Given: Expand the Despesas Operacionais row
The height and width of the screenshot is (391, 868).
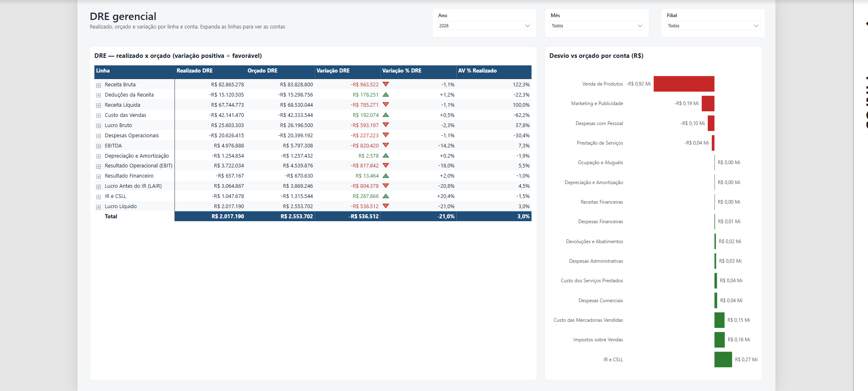Looking at the screenshot, I should click(x=99, y=136).
